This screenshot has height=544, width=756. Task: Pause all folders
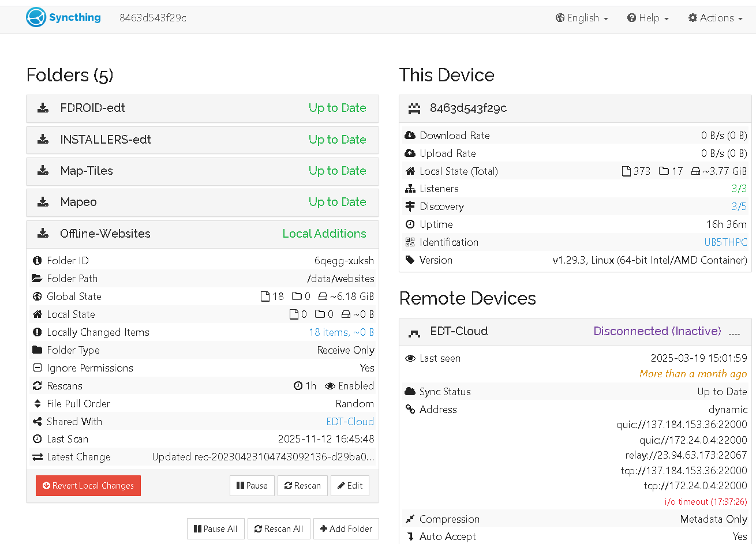(216, 529)
